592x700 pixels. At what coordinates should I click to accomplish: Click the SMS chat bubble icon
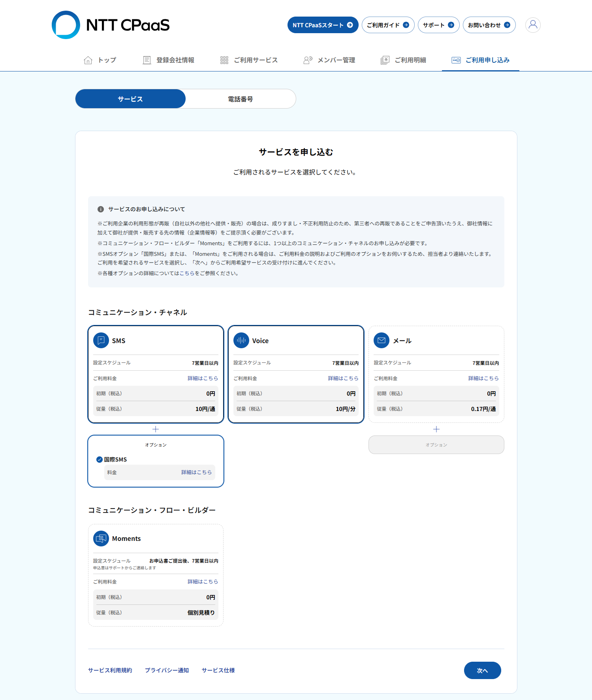point(101,340)
